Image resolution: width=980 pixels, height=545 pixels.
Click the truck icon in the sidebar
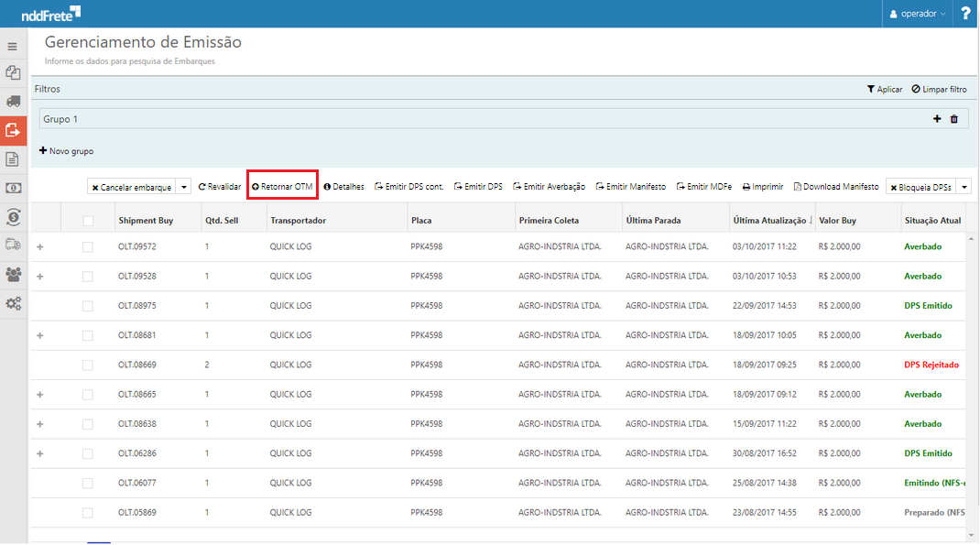tap(13, 101)
